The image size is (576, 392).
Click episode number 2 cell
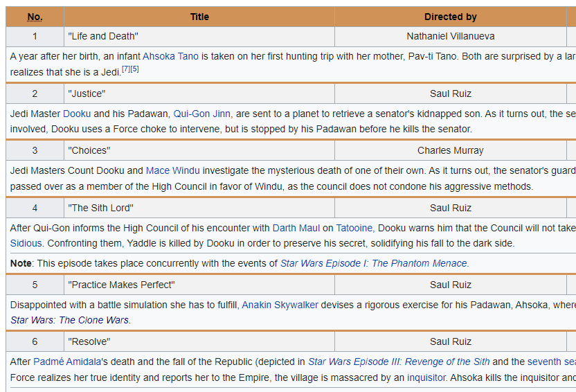click(x=35, y=93)
